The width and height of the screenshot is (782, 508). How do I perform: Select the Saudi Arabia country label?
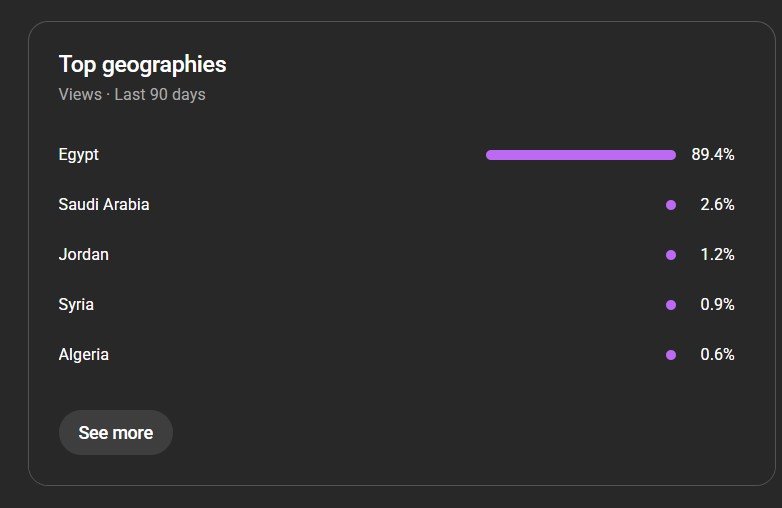tap(104, 205)
